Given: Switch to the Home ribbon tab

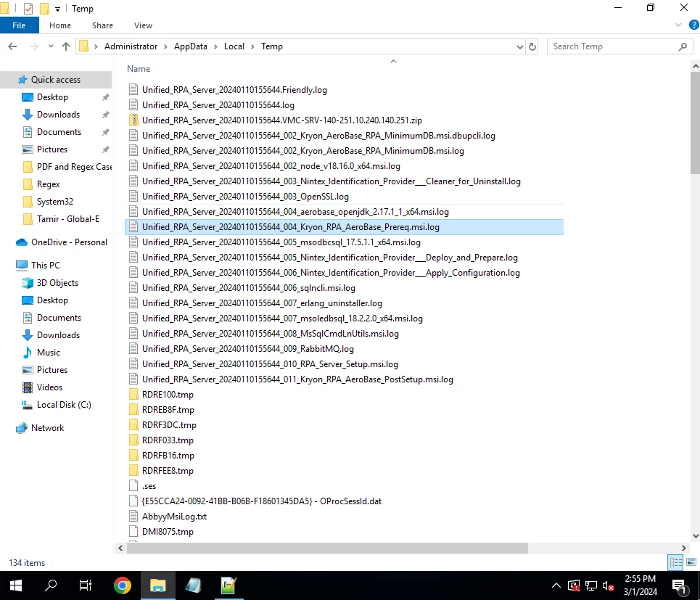Looking at the screenshot, I should [x=59, y=25].
